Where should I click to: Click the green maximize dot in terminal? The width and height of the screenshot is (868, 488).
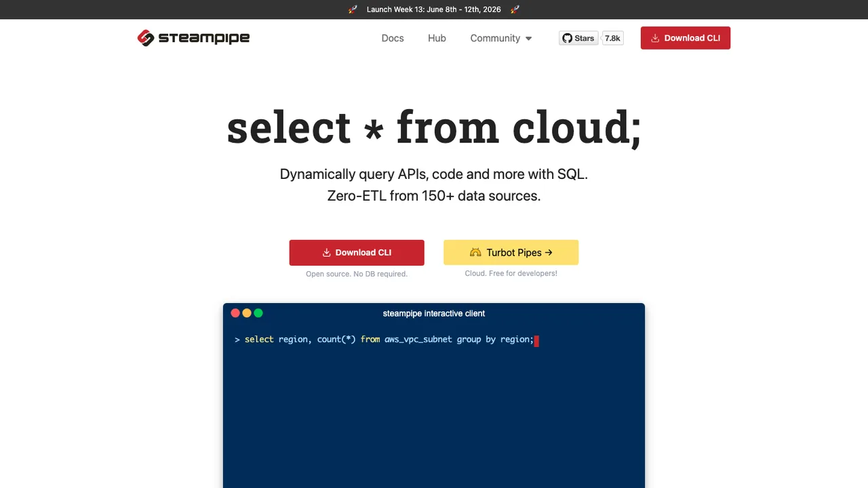(258, 313)
